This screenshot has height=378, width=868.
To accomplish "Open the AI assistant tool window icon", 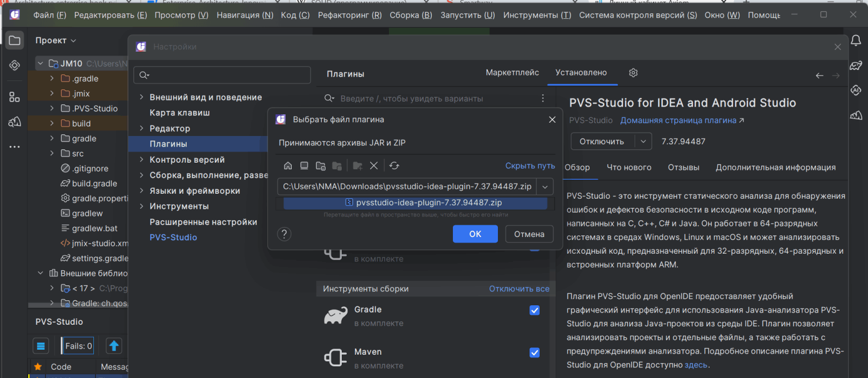I will 856,90.
